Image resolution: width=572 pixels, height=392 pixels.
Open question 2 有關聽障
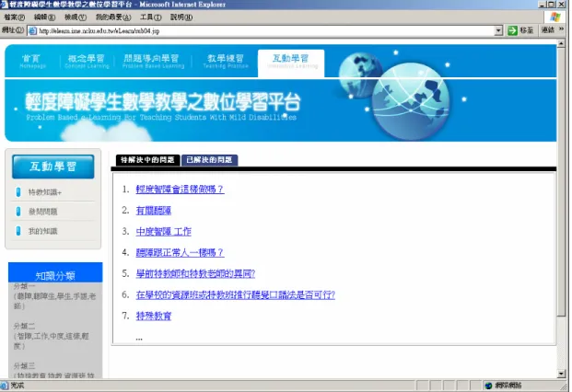tap(154, 210)
